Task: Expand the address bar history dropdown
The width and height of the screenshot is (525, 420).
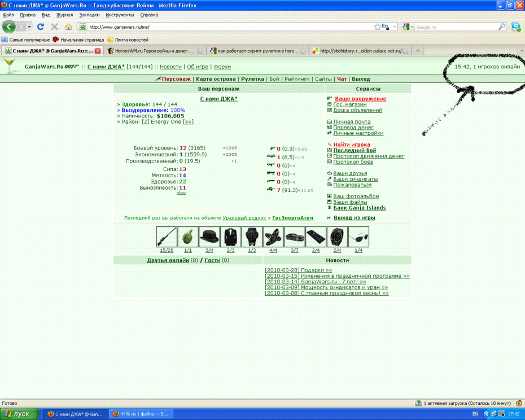Action: [395, 27]
